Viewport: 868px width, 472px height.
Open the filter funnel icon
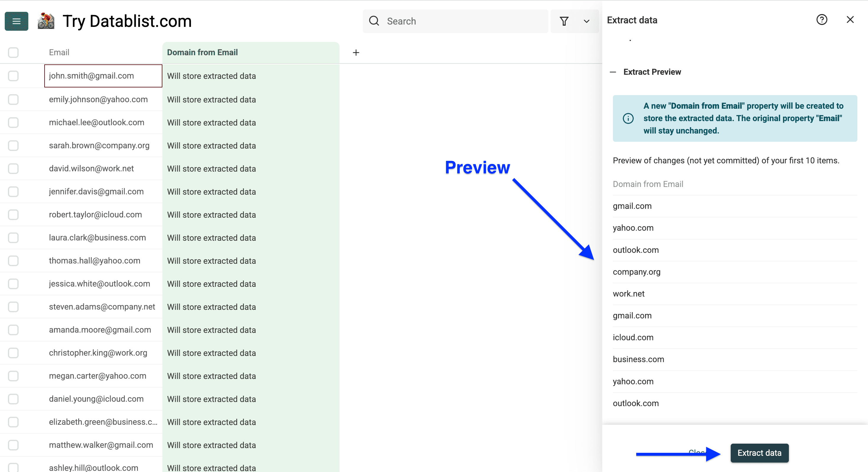(564, 21)
